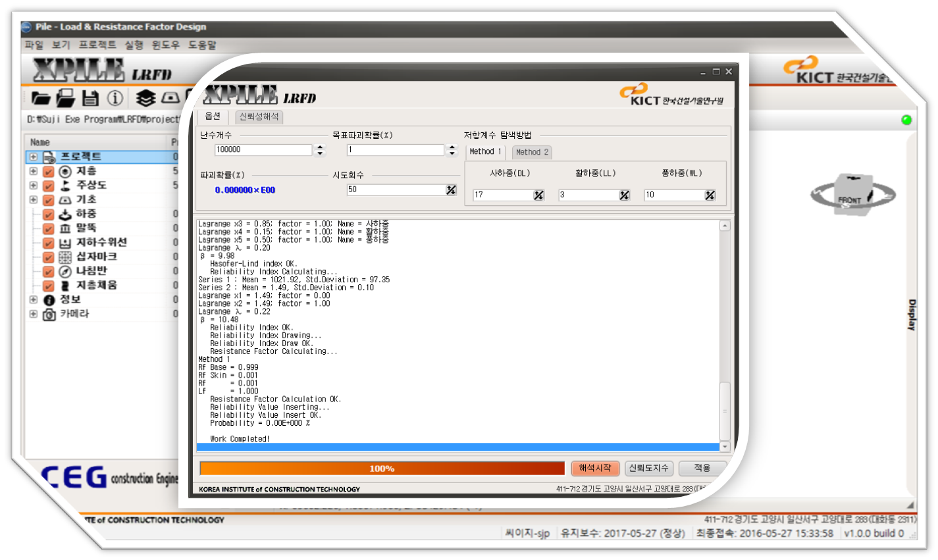Click the 말뚝 pillar icon in tree
Image resolution: width=938 pixels, height=560 pixels.
65,229
